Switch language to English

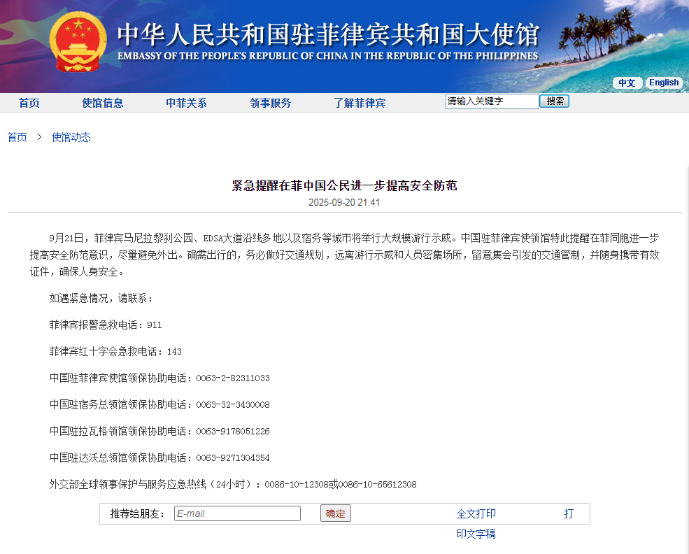pos(663,83)
